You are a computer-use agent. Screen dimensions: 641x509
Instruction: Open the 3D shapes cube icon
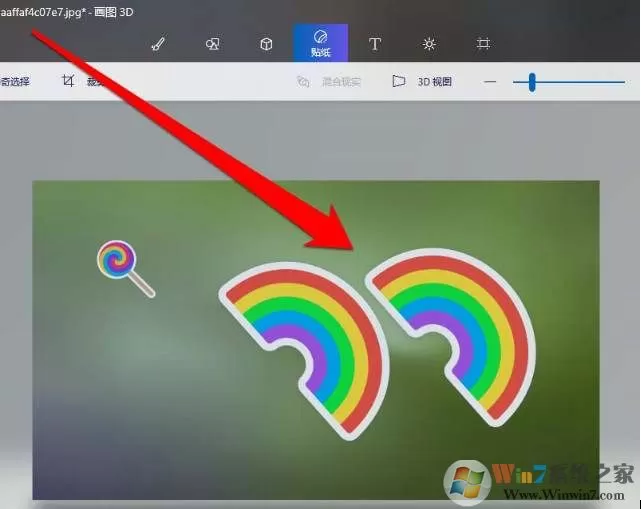coord(266,44)
